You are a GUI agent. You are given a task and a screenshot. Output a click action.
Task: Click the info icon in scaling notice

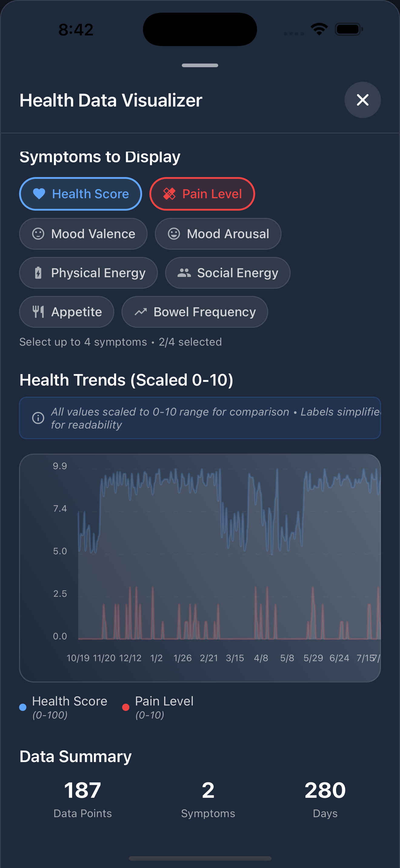coord(38,418)
